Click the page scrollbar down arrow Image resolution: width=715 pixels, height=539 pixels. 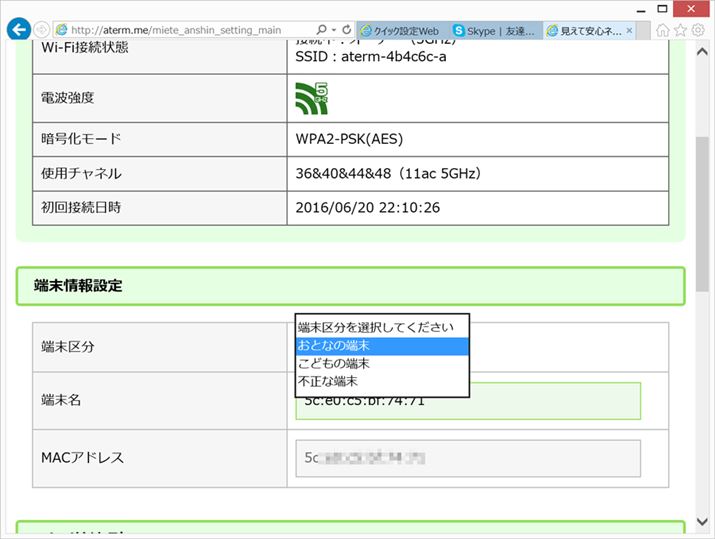pyautogui.click(x=702, y=521)
